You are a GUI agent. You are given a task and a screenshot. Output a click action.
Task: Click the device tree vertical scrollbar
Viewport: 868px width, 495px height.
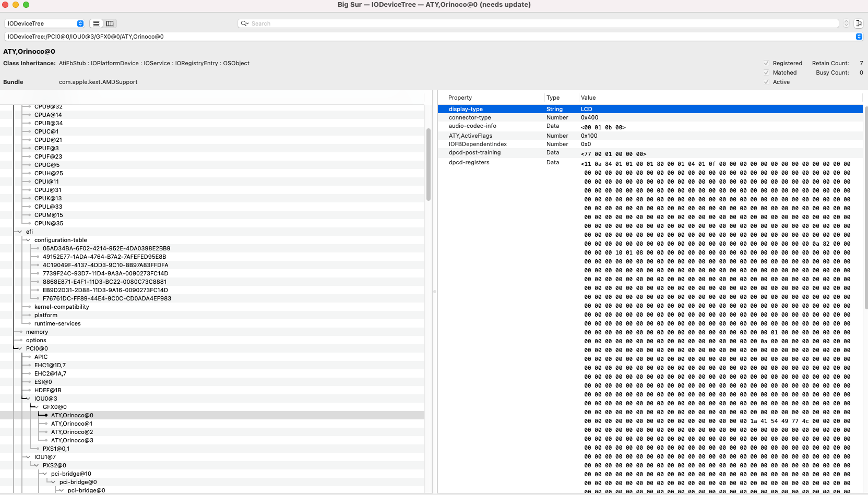(x=429, y=164)
